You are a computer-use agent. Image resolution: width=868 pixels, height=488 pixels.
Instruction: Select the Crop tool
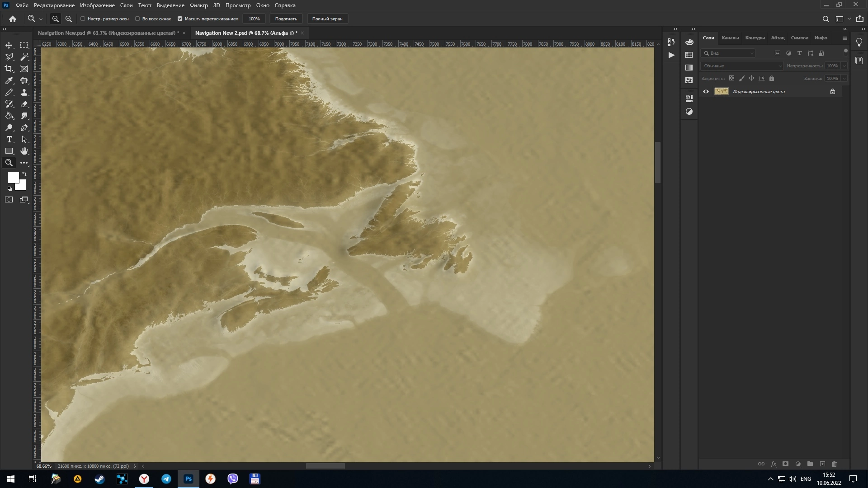pos(9,69)
